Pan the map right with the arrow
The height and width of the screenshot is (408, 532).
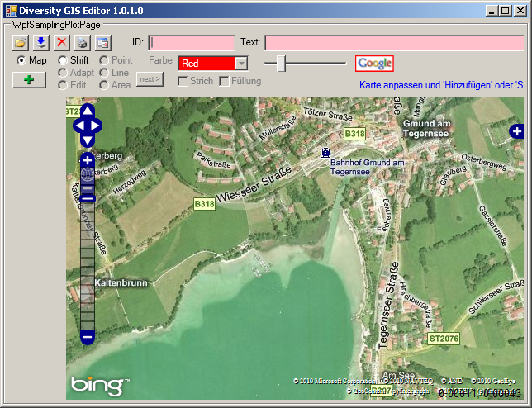pyautogui.click(x=97, y=126)
